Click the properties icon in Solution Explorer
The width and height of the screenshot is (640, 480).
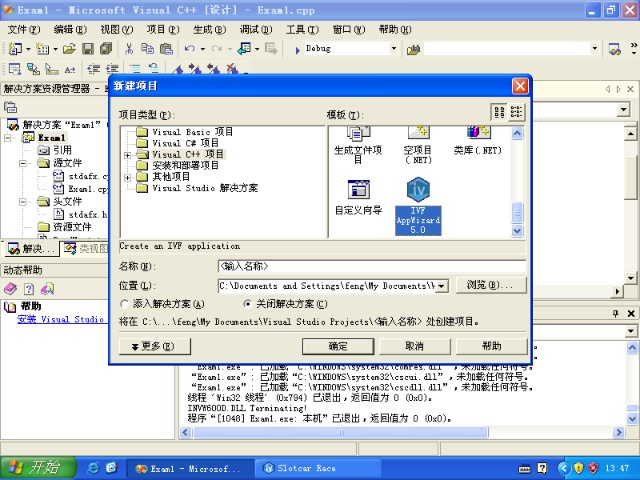coord(10,107)
